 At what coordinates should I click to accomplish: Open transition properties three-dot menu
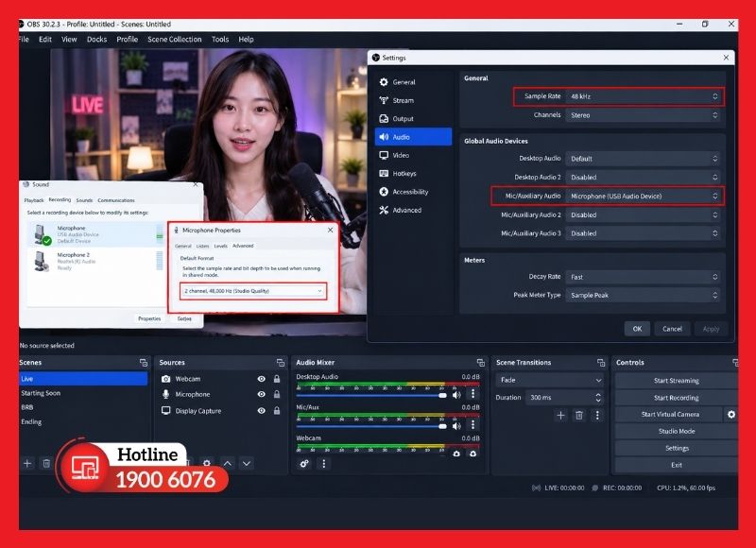click(x=597, y=415)
